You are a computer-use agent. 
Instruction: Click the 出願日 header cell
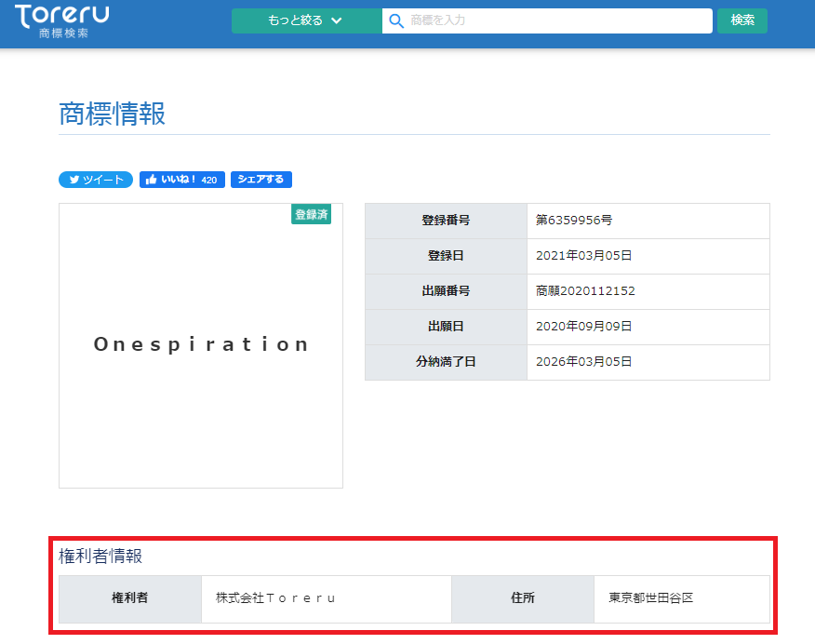coord(446,327)
